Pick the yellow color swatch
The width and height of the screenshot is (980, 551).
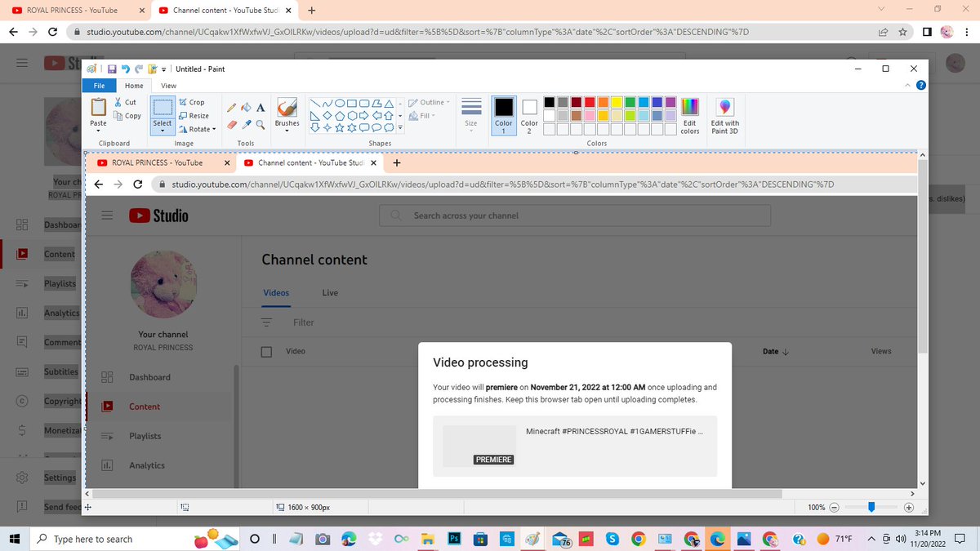coord(617,102)
